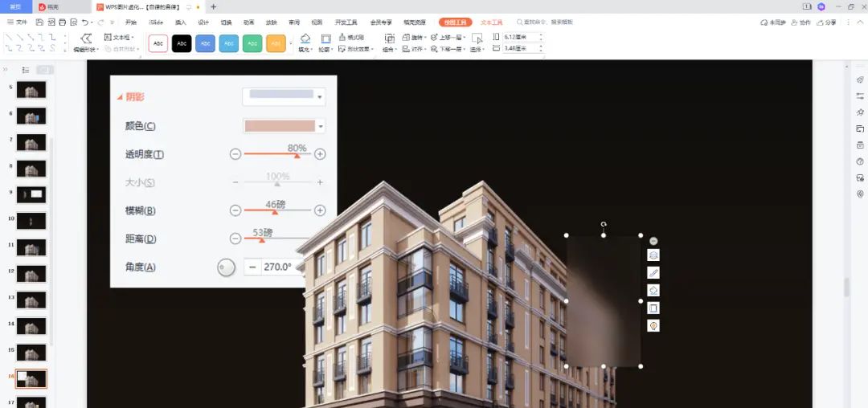Switch to the 视图 view tab

pos(317,22)
